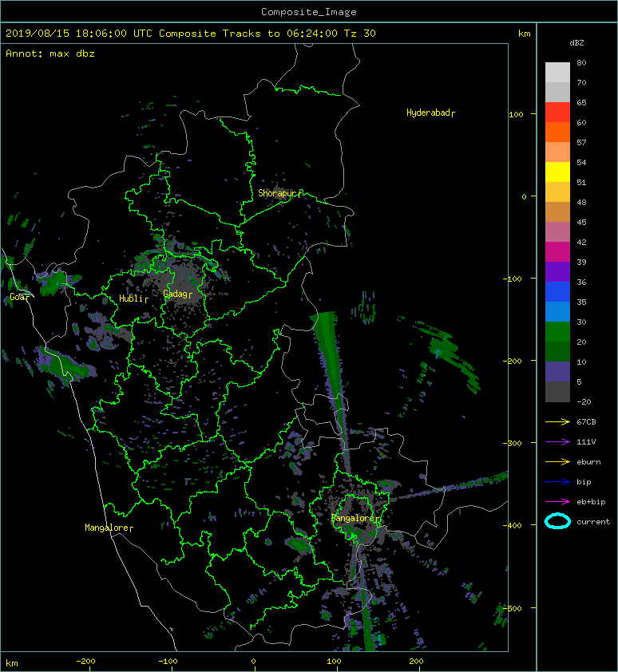618x672 pixels.
Task: Click the Shorapur city label
Action: pos(277,193)
